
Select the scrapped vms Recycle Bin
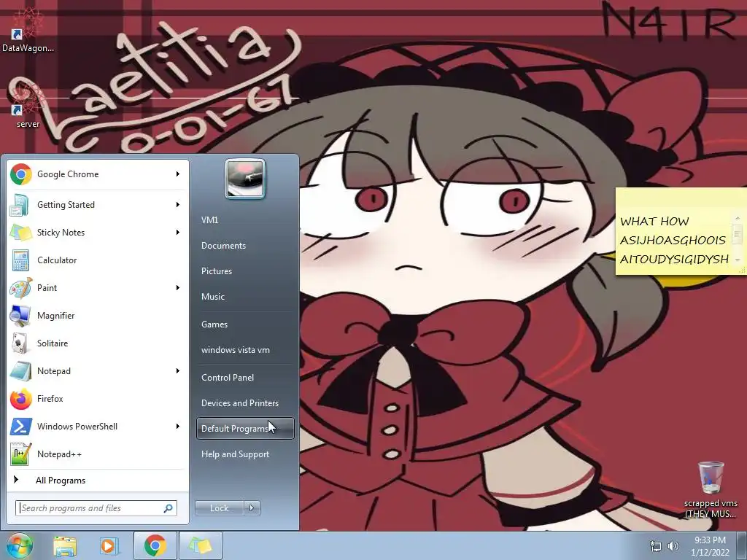711,491
